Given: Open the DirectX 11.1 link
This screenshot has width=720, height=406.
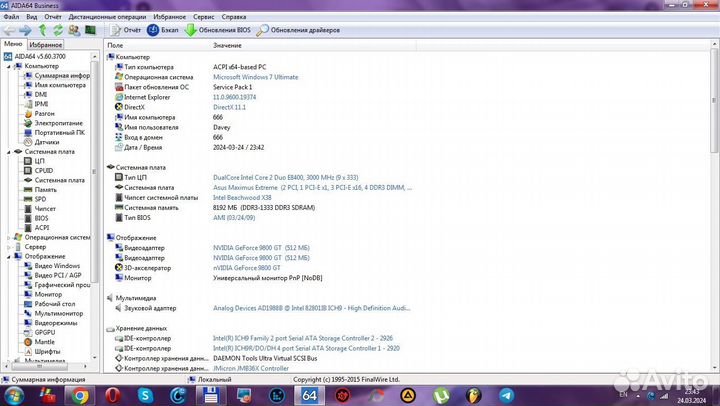Looking at the screenshot, I should coord(229,107).
